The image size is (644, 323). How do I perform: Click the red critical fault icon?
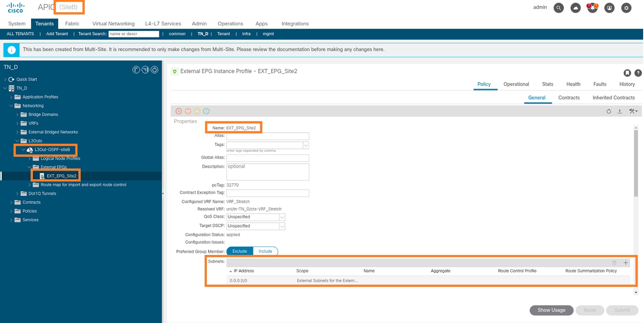click(179, 111)
